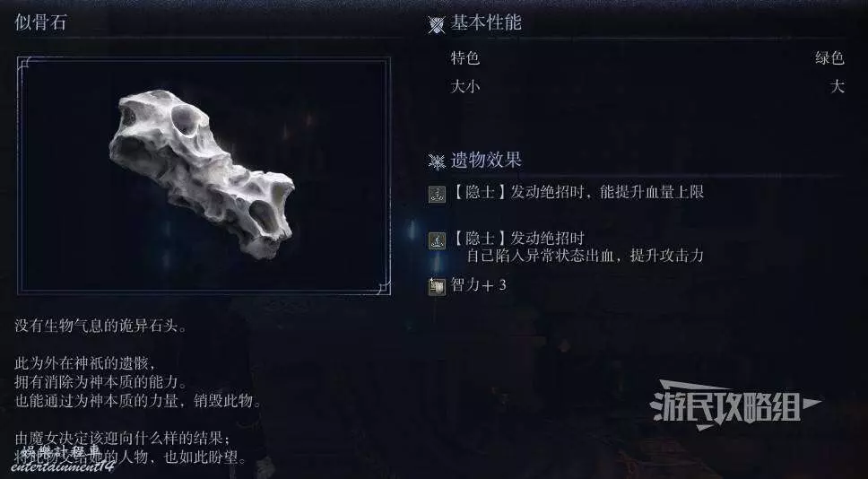Click the size value 大
868x479 pixels.
[x=837, y=86]
